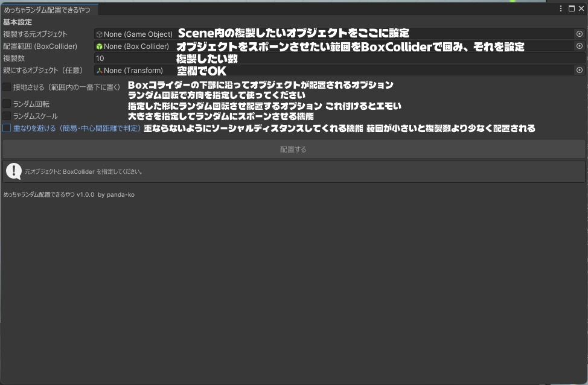This screenshot has width=588, height=385.
Task: Click the 親にするオブジェクト（任意） label
Action: tap(43, 70)
